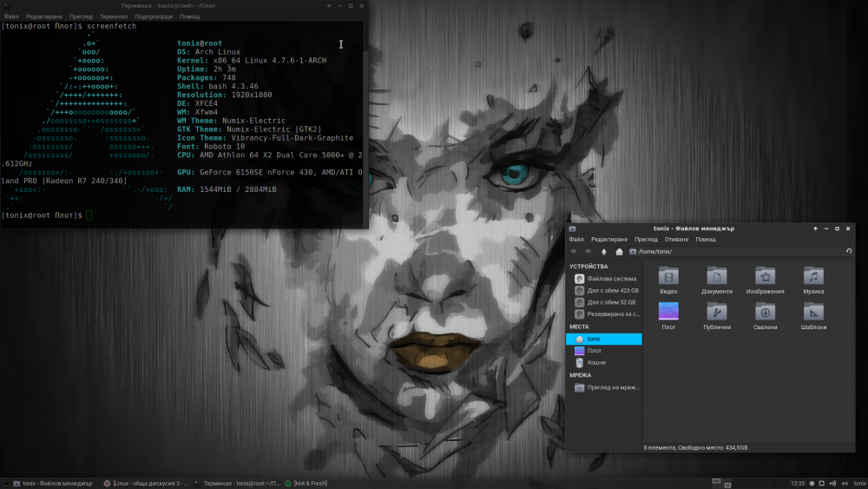Open file manager Редактиране menu
The image size is (868, 489).
(x=609, y=239)
